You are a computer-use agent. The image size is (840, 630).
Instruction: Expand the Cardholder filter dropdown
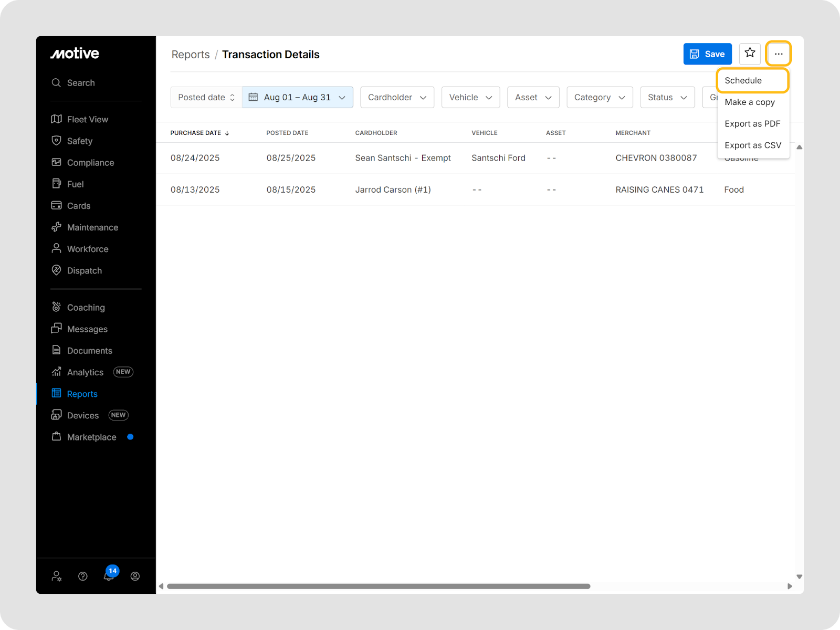397,97
